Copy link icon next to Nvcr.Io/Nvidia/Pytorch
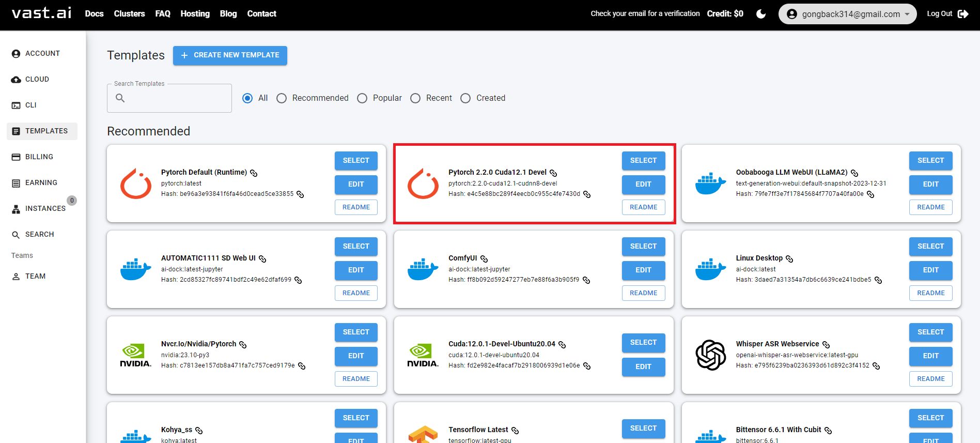 243,344
